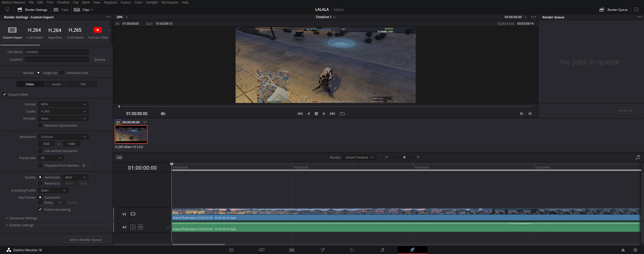Open the Fusion page icon
The height and width of the screenshot is (254, 644).
322,250
